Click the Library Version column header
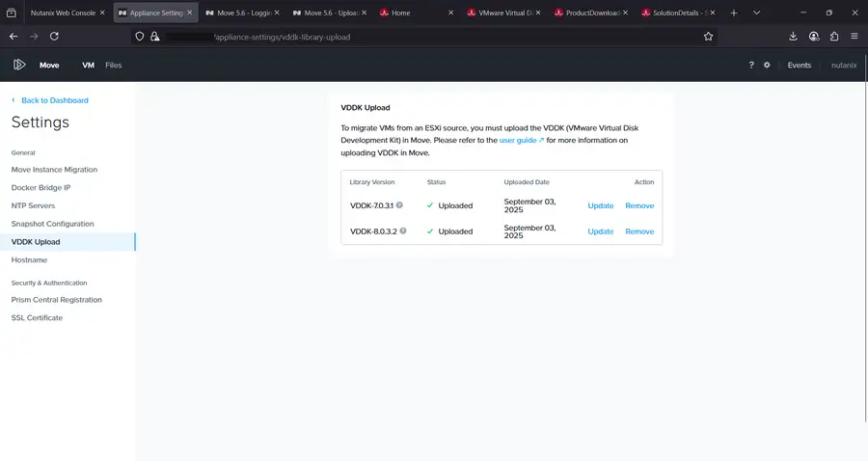The image size is (868, 461). 372,182
